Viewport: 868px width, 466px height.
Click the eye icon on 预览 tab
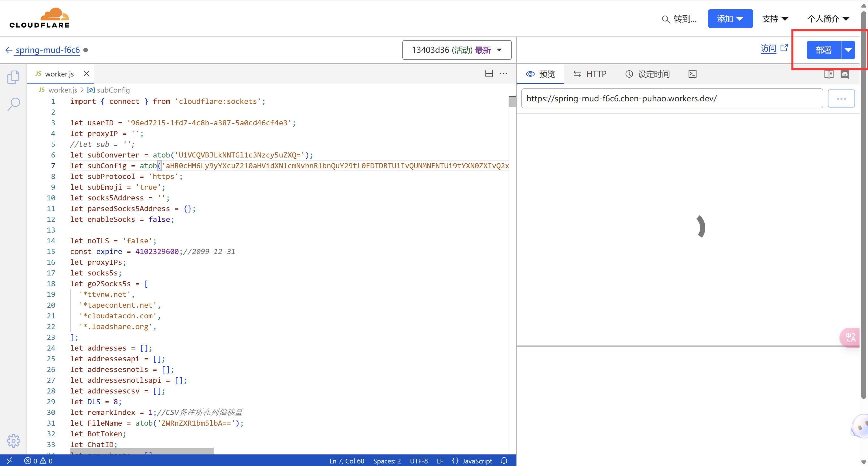(x=530, y=74)
